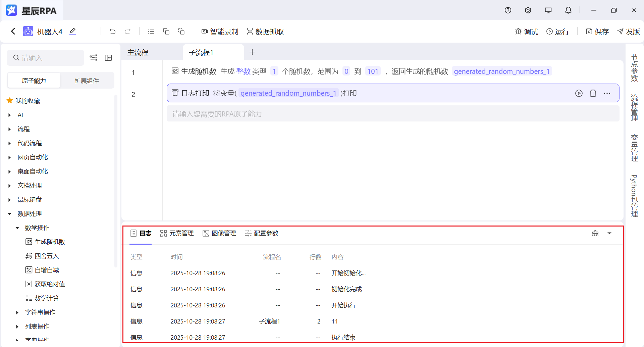Screen dimensions: 644x347
Task: Collapse the left sidebar panel icon
Action: [x=108, y=58]
